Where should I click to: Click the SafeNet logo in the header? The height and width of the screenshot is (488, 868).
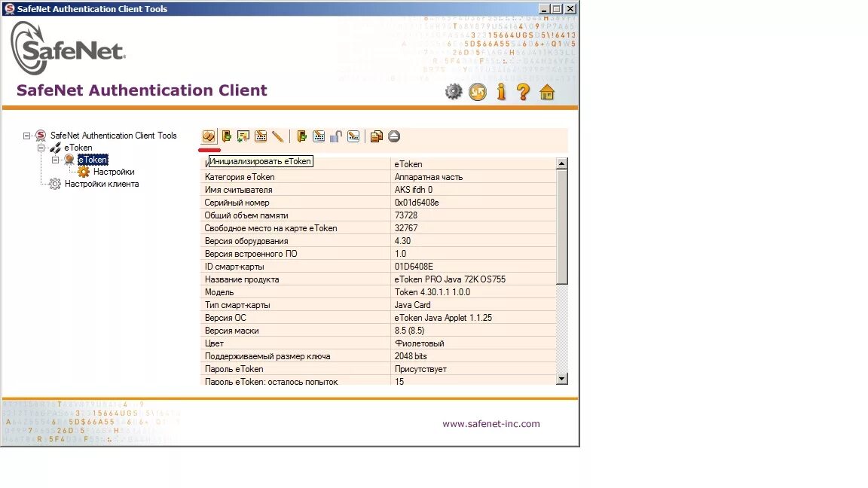coord(68,49)
